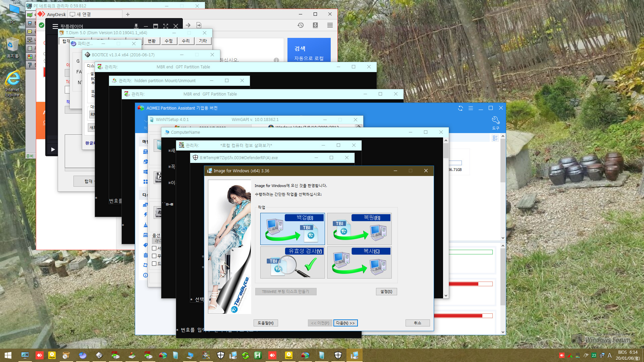Click the AOMEI refresh icon in title bar
The width and height of the screenshot is (644, 362).
[461, 108]
